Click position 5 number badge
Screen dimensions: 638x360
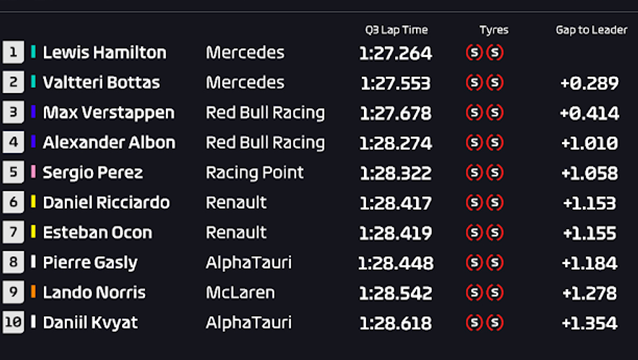pos(13,172)
